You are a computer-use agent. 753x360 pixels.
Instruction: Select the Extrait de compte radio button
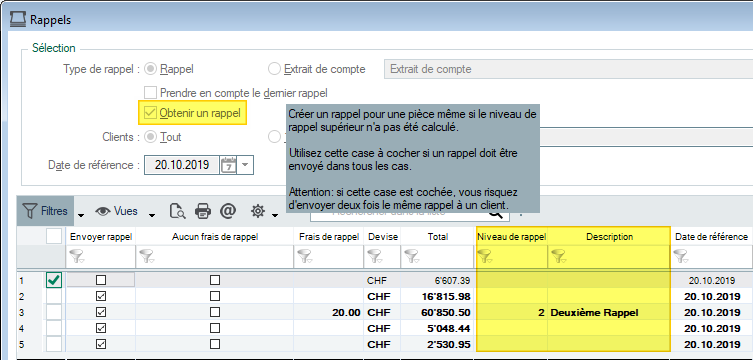274,69
